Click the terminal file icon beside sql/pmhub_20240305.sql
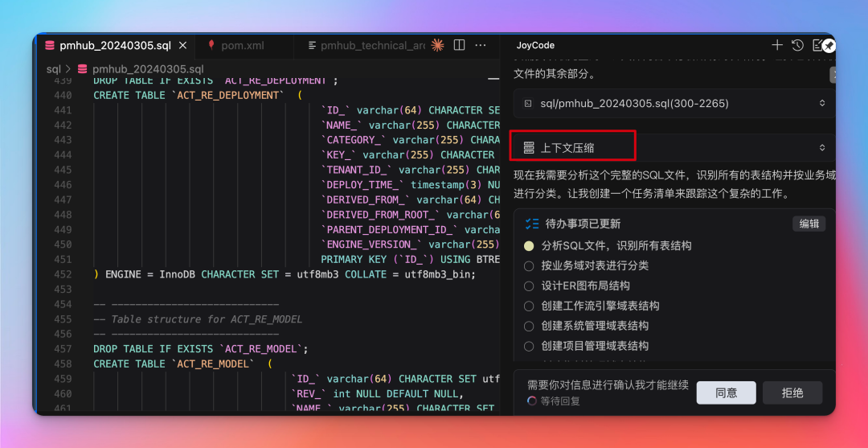Viewport: 868px width, 448px height. click(528, 103)
